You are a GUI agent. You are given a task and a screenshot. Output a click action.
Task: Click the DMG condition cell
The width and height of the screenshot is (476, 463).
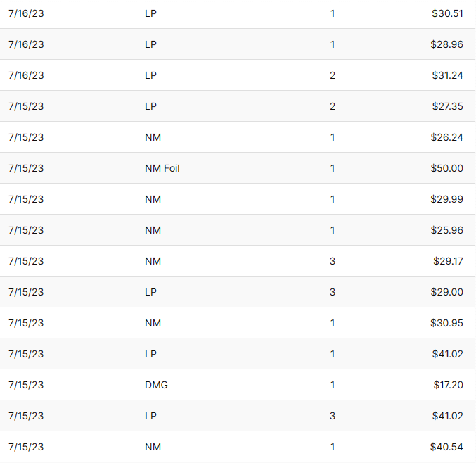click(x=156, y=385)
